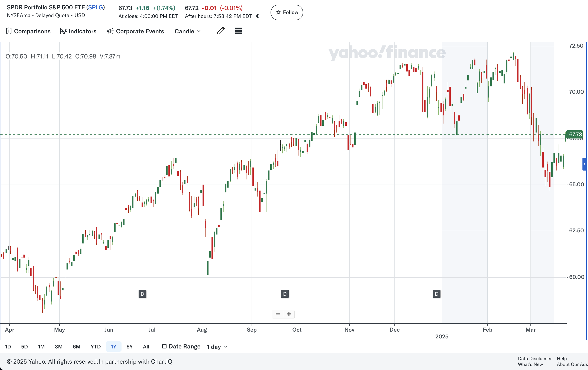Click the December dividend D marker

[437, 294]
